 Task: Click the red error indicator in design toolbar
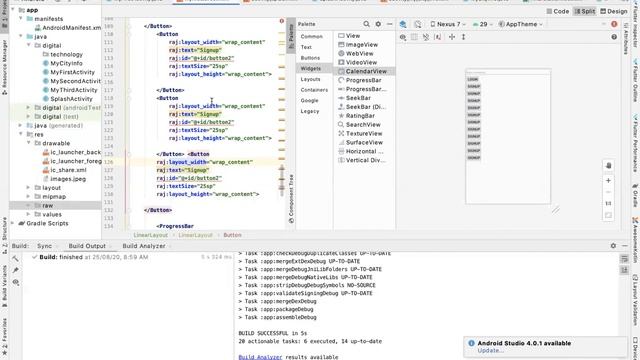pos(614,24)
